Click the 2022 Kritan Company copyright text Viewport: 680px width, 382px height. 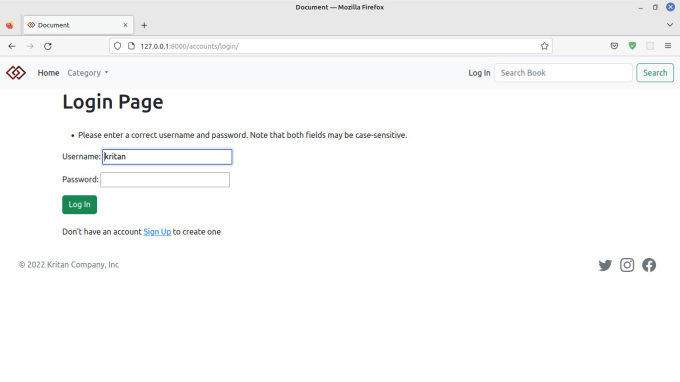(69, 264)
